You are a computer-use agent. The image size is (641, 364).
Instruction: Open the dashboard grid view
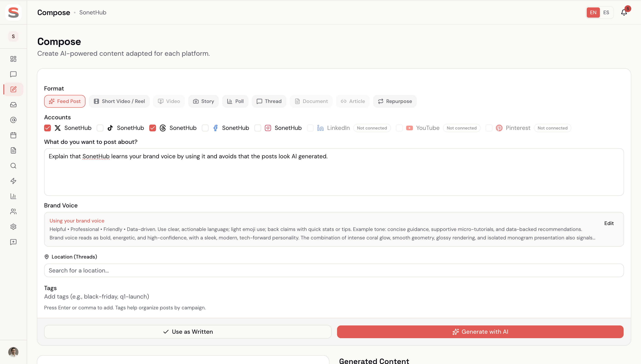click(x=13, y=59)
